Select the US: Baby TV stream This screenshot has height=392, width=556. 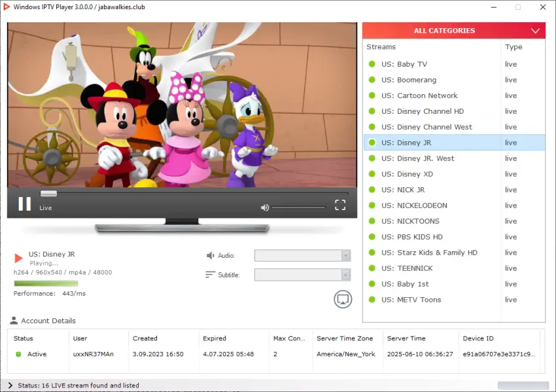[x=454, y=64]
